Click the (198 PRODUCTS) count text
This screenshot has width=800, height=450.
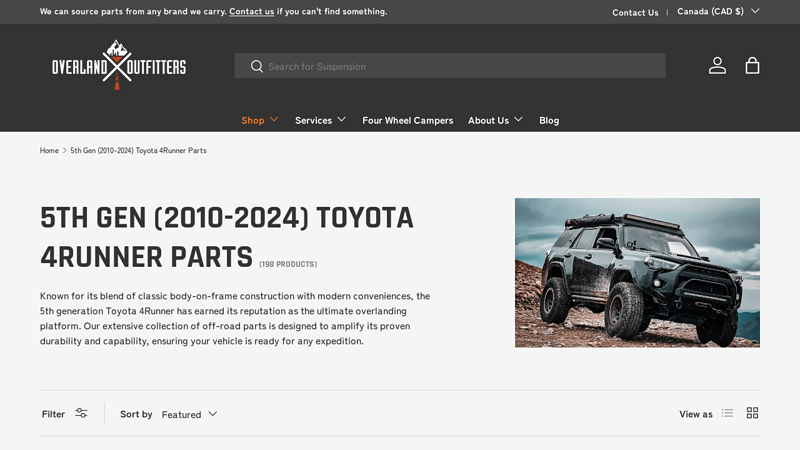coord(288,264)
